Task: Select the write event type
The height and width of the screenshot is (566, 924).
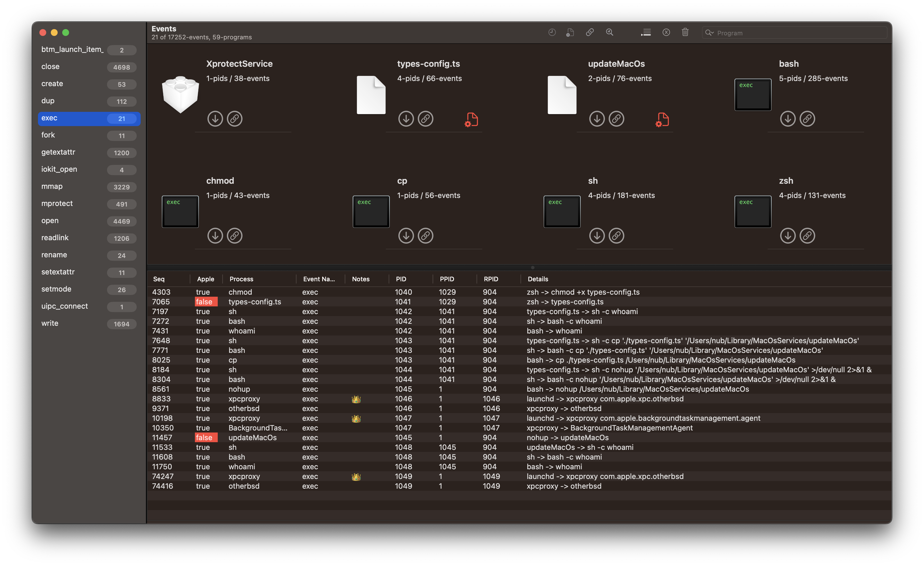Action: [89, 324]
